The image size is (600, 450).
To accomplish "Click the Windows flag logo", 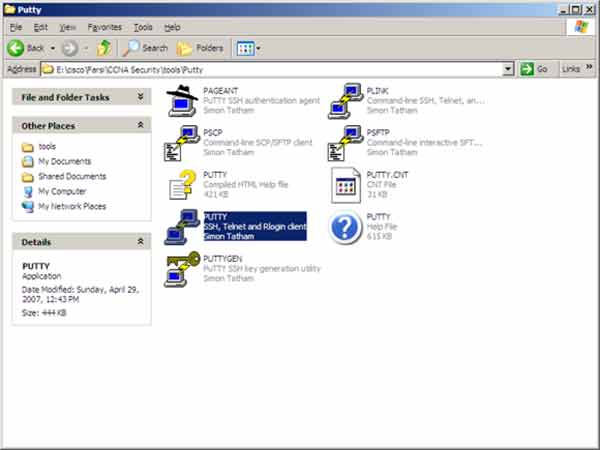I will click(x=581, y=27).
